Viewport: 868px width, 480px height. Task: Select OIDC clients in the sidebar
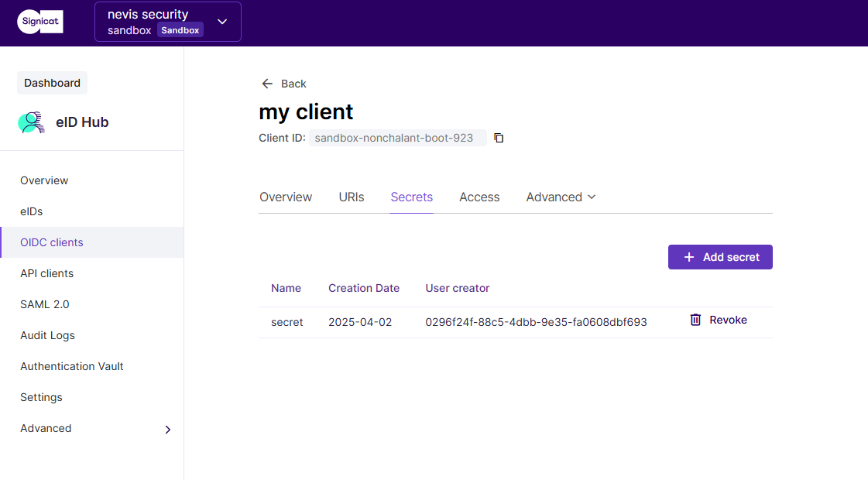pyautogui.click(x=51, y=242)
